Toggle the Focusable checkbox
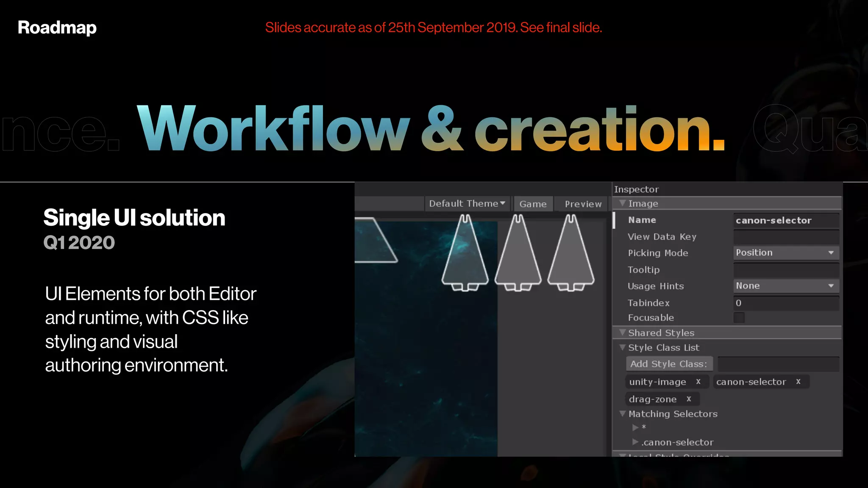 [x=739, y=318]
